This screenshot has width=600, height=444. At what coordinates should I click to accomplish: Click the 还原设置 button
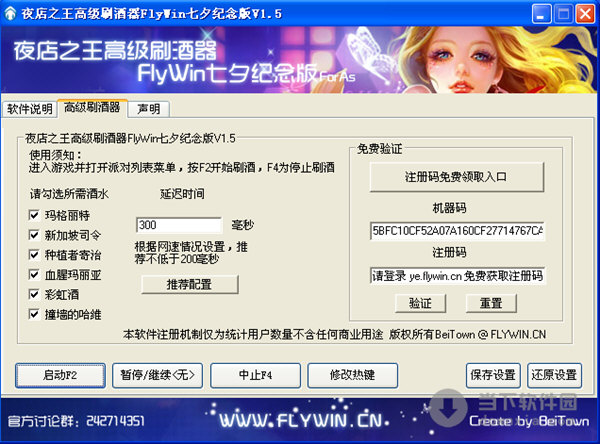click(x=554, y=375)
